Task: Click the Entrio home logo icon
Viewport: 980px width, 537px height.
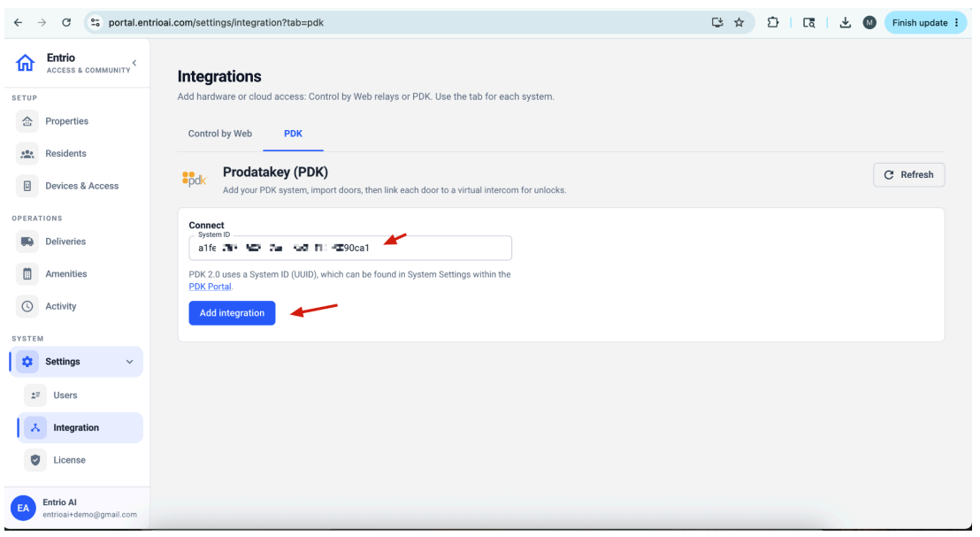Action: point(25,63)
